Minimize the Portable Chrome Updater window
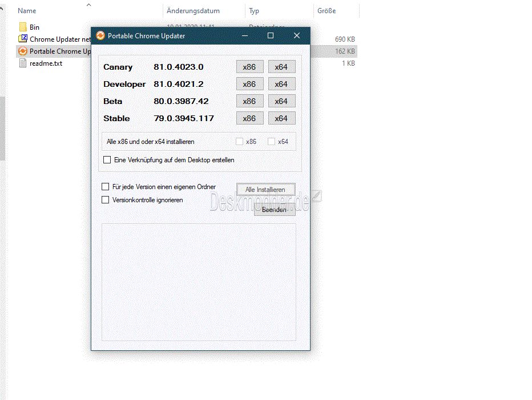The image size is (532, 400). tap(245, 35)
